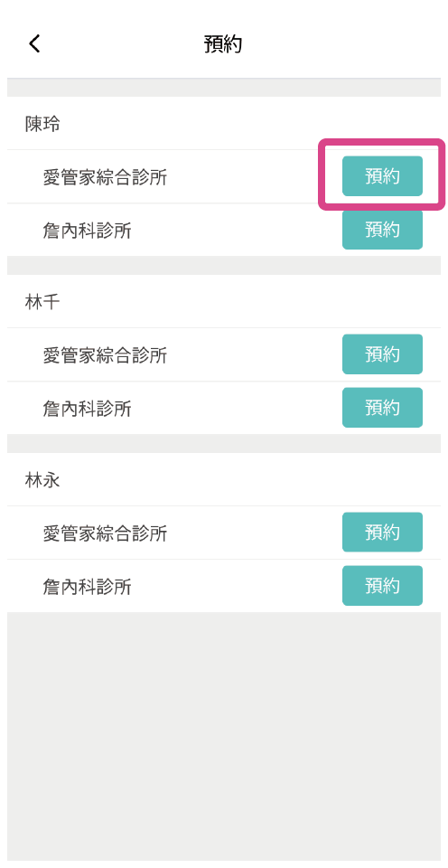448x868 pixels.
Task: Tap 愛管家綜合診所 clinic label under 陳玲
Action: (105, 177)
